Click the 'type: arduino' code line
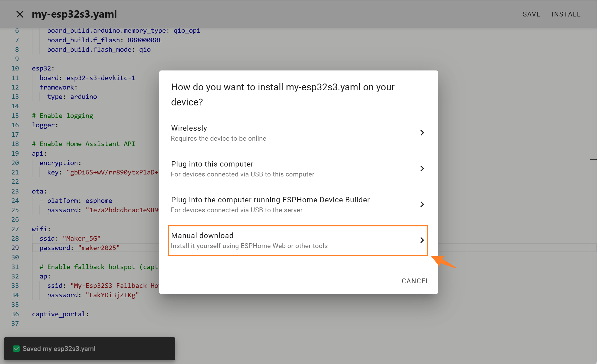597x364 pixels. (72, 97)
